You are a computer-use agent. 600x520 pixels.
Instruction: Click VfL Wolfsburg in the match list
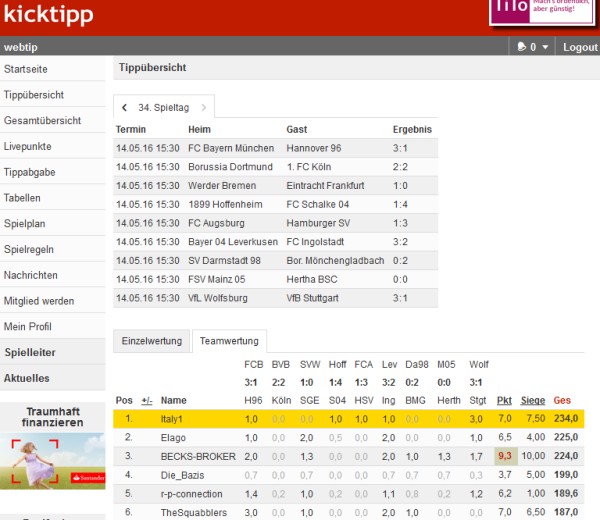(x=218, y=298)
